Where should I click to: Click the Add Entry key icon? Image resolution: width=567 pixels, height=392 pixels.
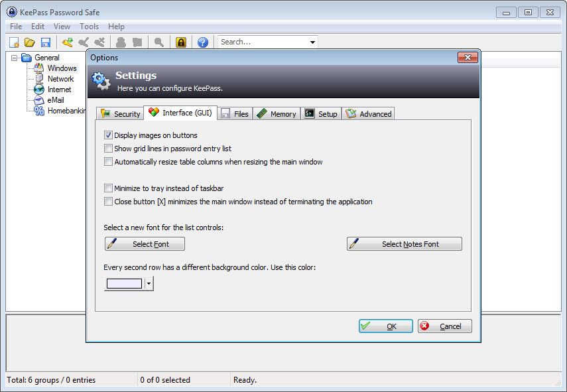coord(67,42)
